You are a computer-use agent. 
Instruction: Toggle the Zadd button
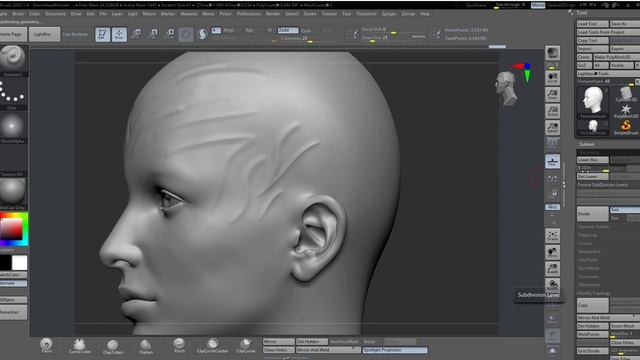[288, 30]
